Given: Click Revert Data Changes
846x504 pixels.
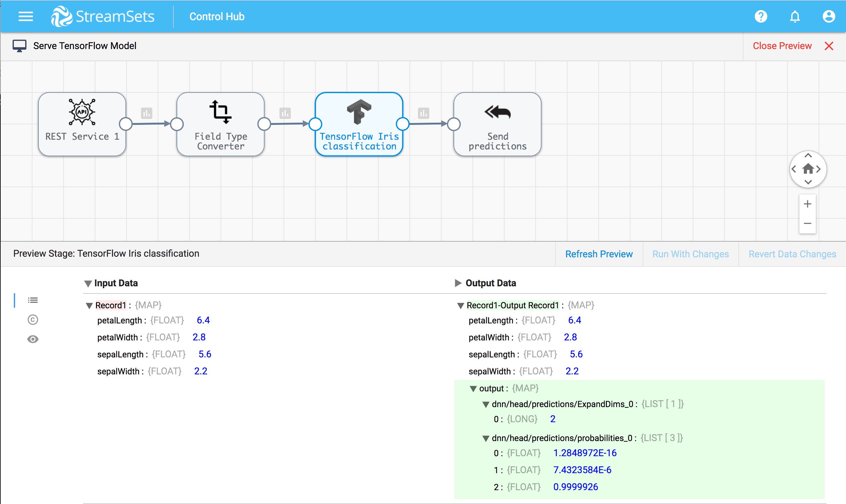Looking at the screenshot, I should [x=792, y=254].
